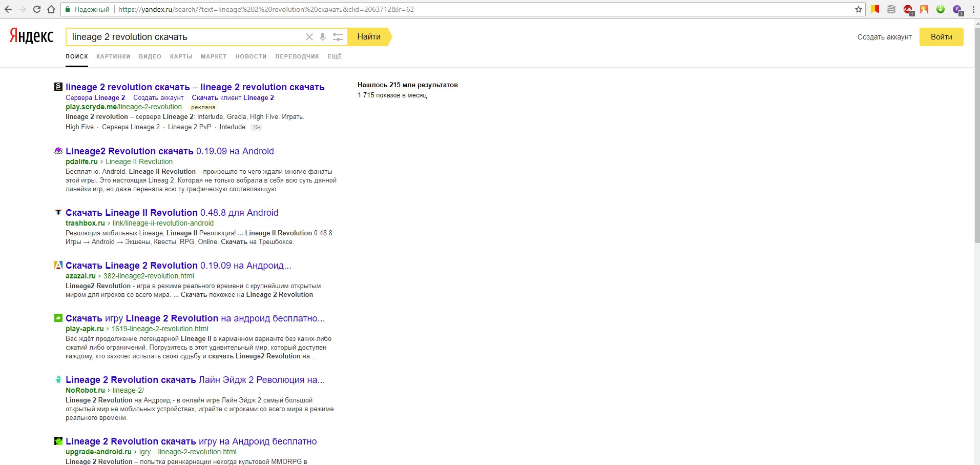Open advanced search filters icon
This screenshot has height=465, width=980.
[338, 37]
